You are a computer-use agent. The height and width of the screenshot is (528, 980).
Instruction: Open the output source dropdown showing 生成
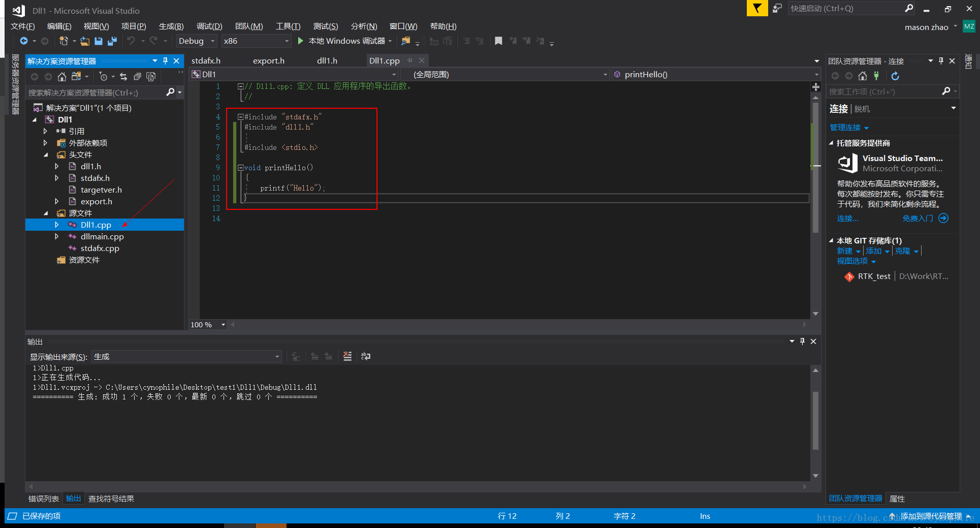pyautogui.click(x=186, y=357)
